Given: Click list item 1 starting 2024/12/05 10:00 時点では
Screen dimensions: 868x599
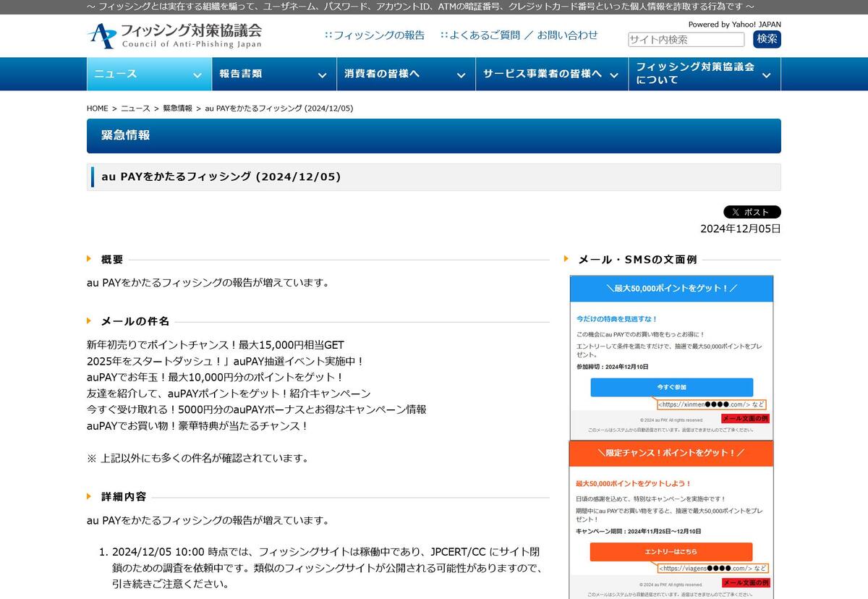Looking at the screenshot, I should click(x=326, y=567).
